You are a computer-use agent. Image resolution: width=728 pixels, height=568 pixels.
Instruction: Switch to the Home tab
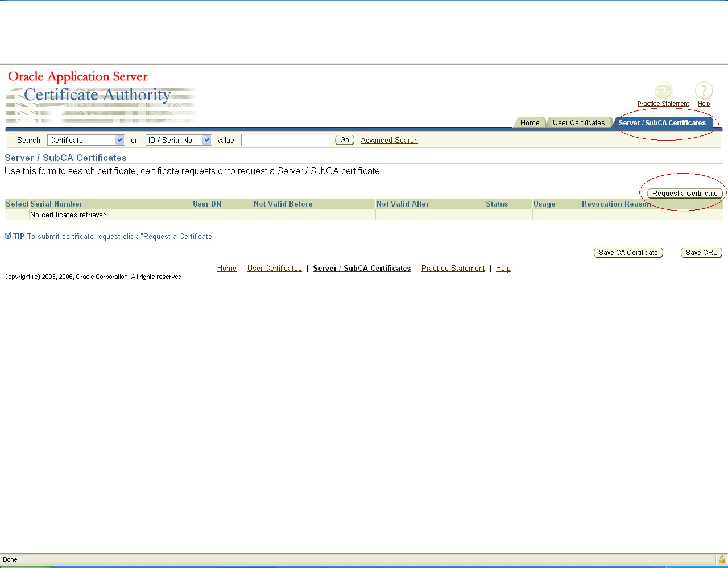530,122
